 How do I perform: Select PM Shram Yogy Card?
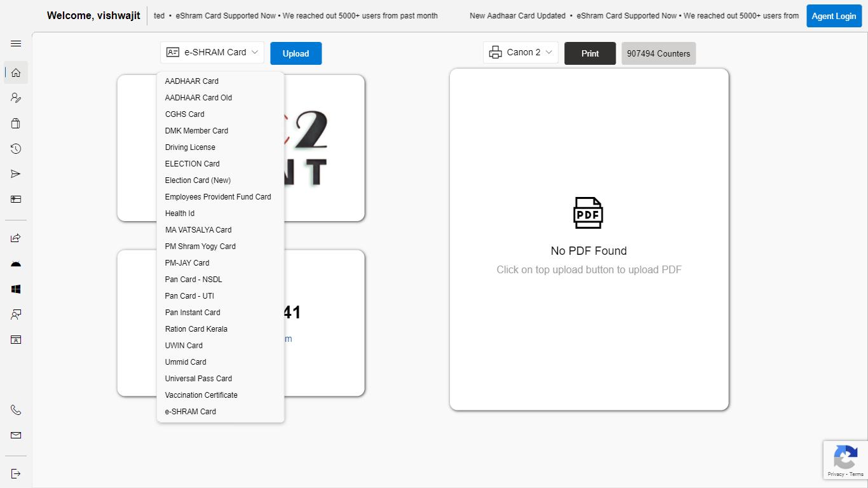(x=220, y=247)
